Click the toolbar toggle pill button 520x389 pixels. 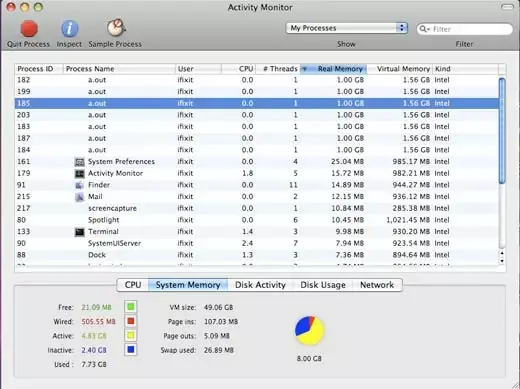pyautogui.click(x=507, y=7)
